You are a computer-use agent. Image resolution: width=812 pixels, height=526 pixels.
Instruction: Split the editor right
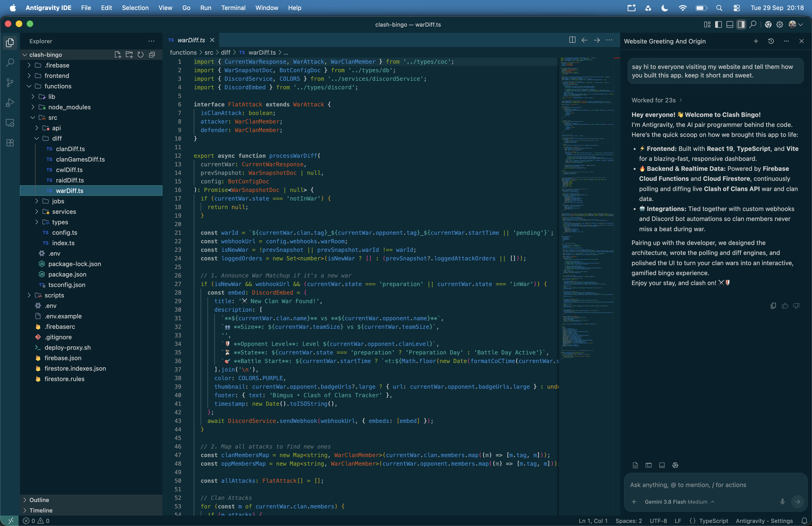point(572,40)
